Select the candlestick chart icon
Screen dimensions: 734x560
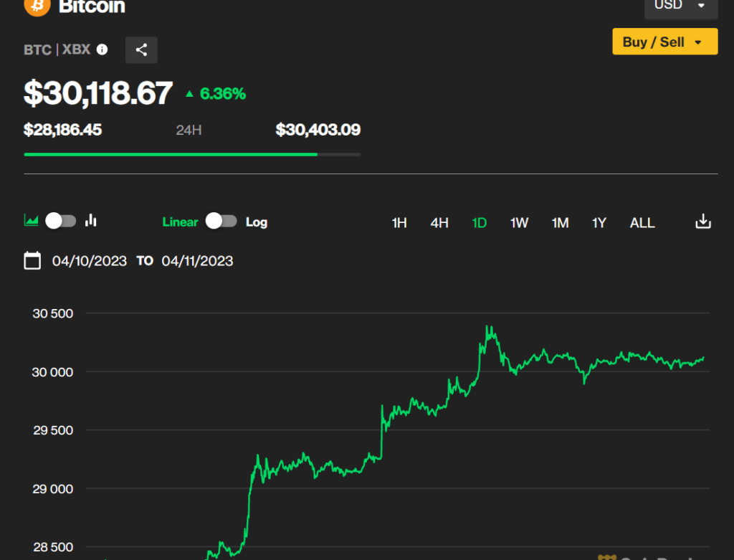tap(91, 221)
